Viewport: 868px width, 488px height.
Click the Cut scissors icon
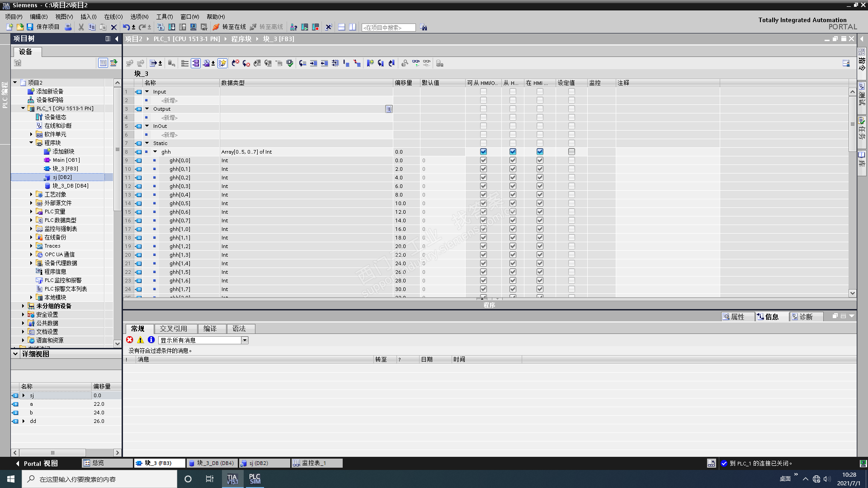[x=81, y=27]
